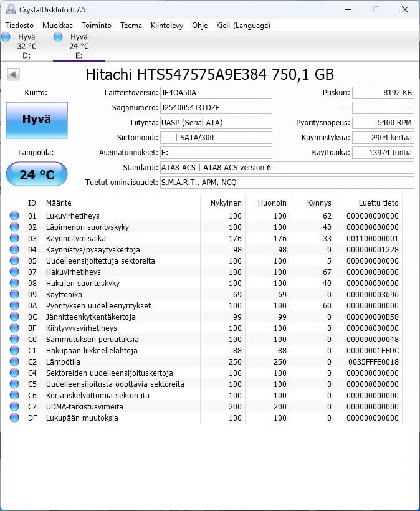Click status orb for 0C Jännitteenkytkentäkertoja
420x511 pixels.
[14, 317]
